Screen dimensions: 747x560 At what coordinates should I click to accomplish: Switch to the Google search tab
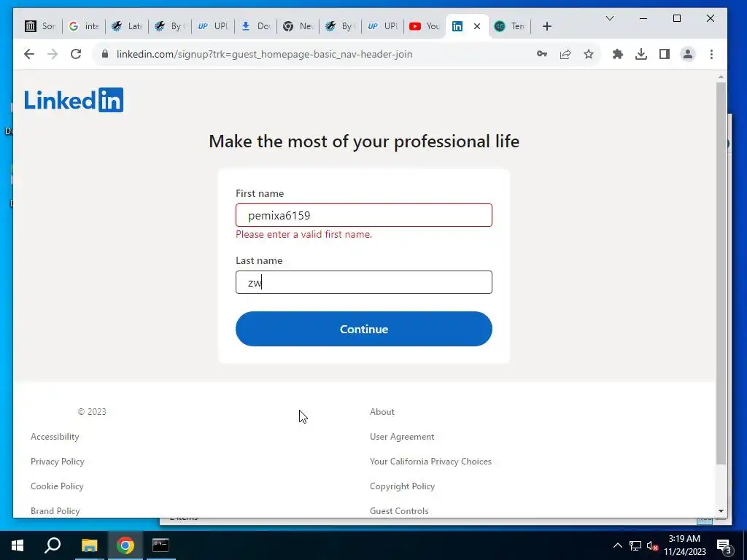pos(83,26)
